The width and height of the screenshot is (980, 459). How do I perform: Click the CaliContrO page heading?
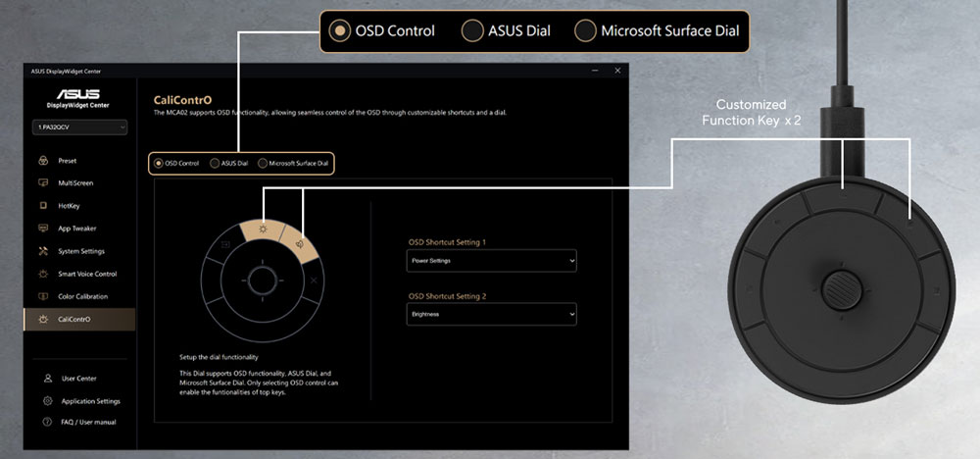pos(182,100)
